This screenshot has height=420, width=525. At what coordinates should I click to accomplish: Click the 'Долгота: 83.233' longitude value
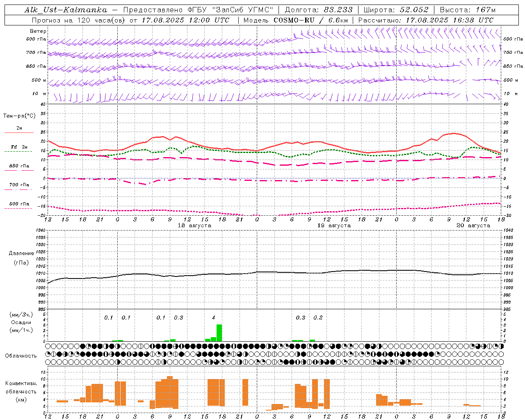click(318, 10)
